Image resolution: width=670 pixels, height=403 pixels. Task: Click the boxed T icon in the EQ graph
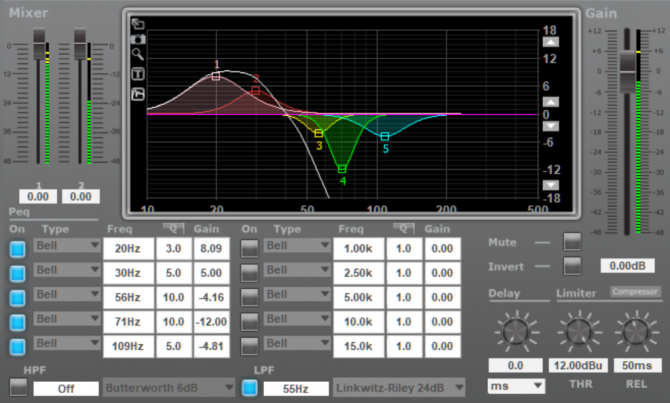(x=137, y=74)
